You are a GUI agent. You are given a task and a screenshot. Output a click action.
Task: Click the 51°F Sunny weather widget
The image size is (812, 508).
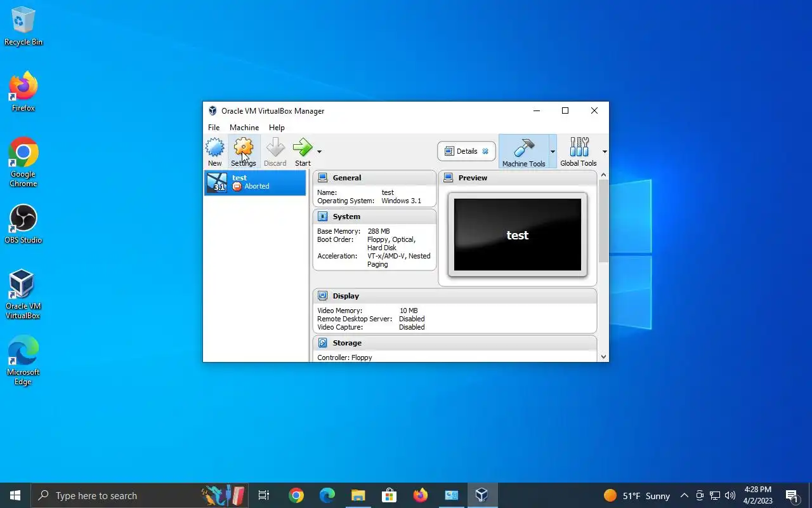point(636,495)
